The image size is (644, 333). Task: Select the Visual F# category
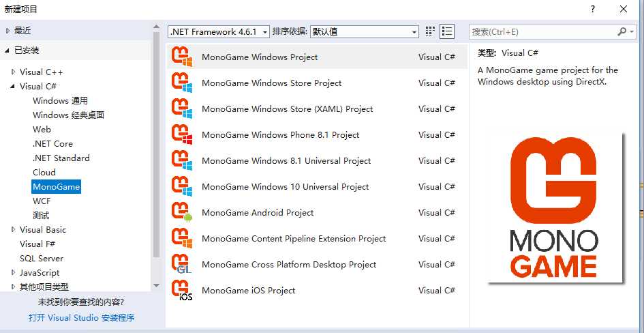point(37,244)
